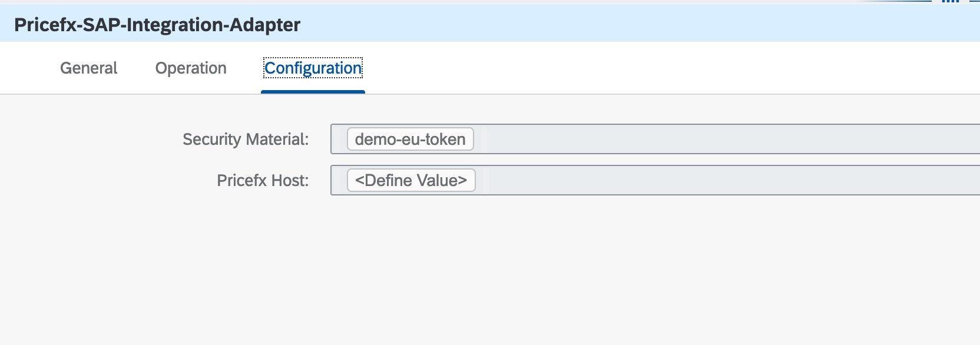Click the "Security Material:" label
The width and height of the screenshot is (980, 345).
[246, 140]
